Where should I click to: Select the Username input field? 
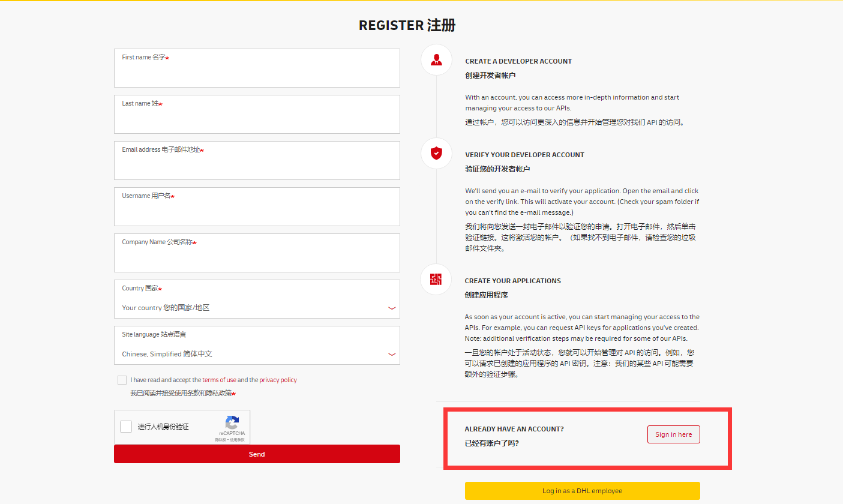click(257, 212)
